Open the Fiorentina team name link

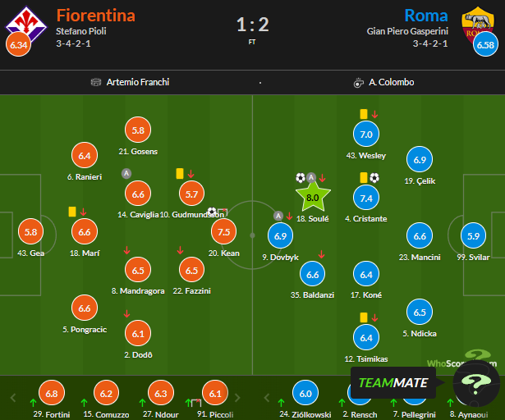(95, 15)
